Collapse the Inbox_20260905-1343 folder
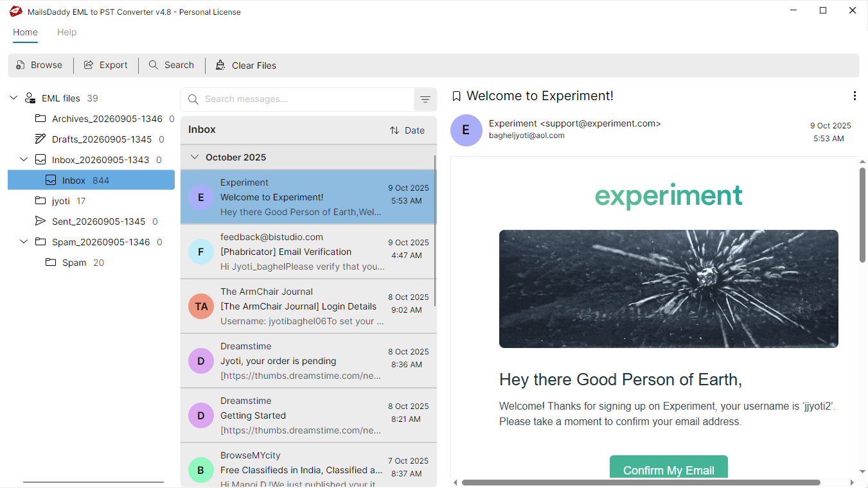 tap(24, 160)
